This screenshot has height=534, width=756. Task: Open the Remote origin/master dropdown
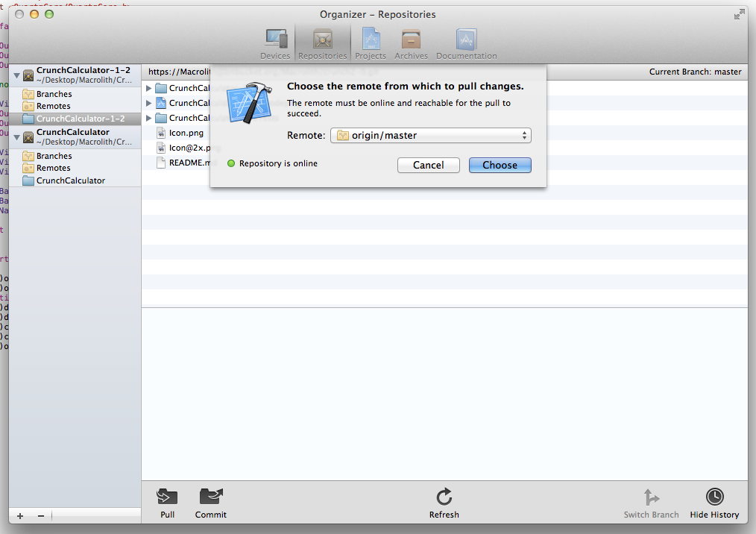(x=430, y=136)
